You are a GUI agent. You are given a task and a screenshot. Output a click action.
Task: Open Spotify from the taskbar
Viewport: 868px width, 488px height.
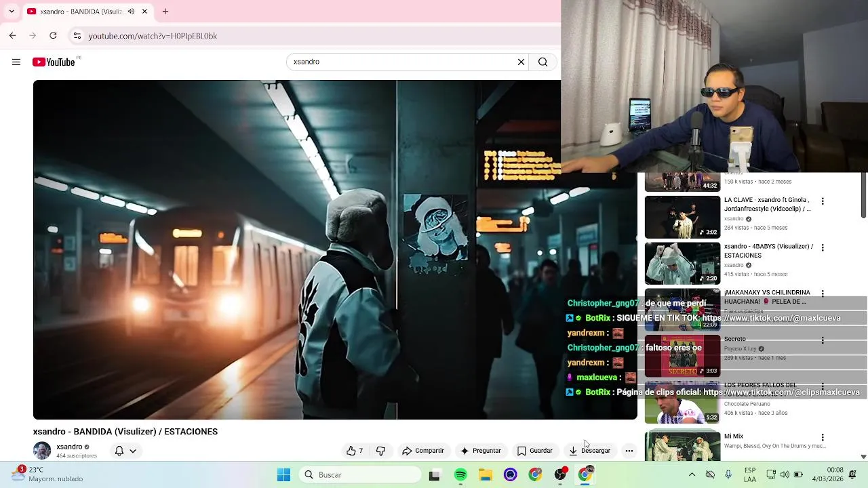[x=460, y=475]
